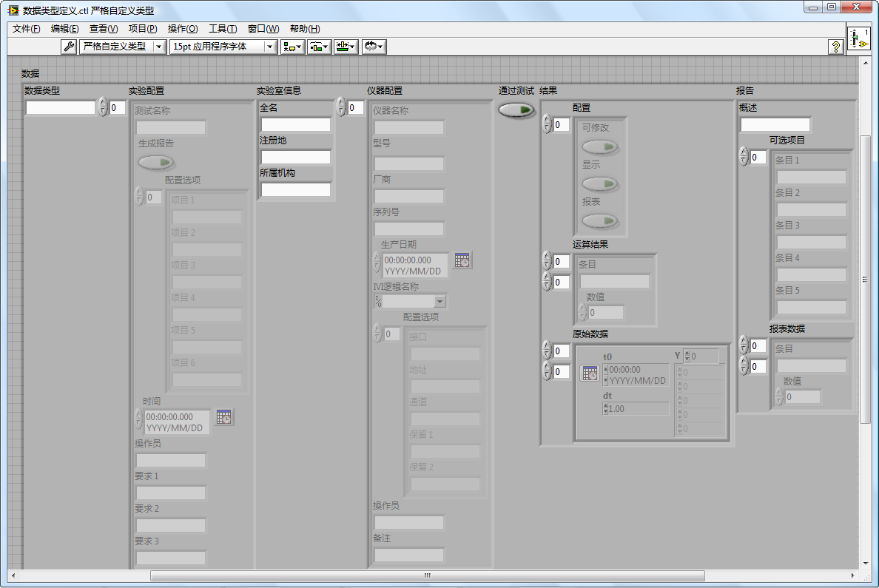The height and width of the screenshot is (588, 879).
Task: Click the 全名 text field
Action: [x=295, y=124]
